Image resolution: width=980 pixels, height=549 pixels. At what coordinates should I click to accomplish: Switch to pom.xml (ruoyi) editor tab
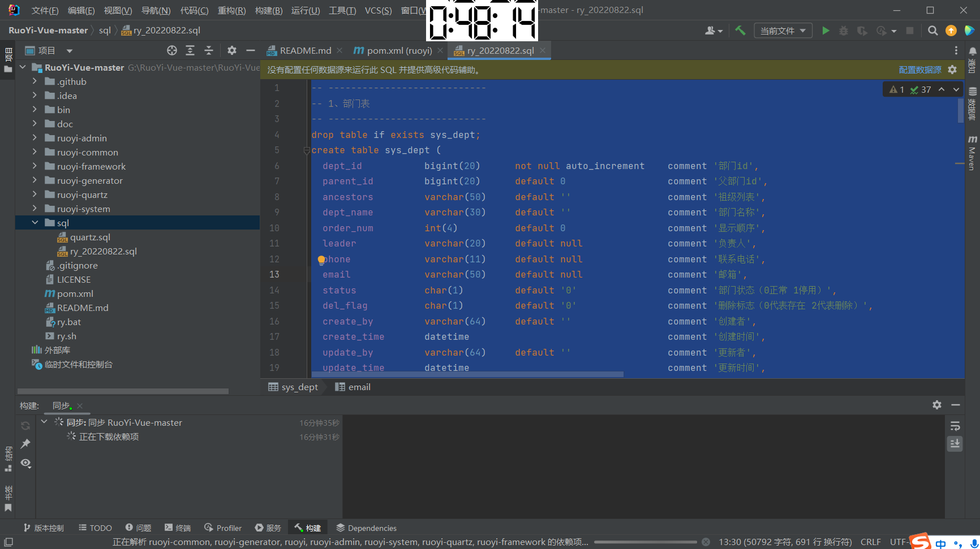pyautogui.click(x=399, y=50)
